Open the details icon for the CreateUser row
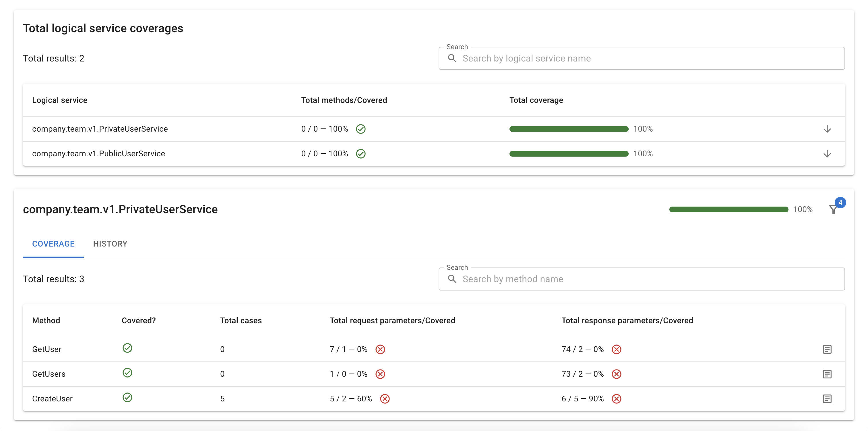 [x=827, y=399]
